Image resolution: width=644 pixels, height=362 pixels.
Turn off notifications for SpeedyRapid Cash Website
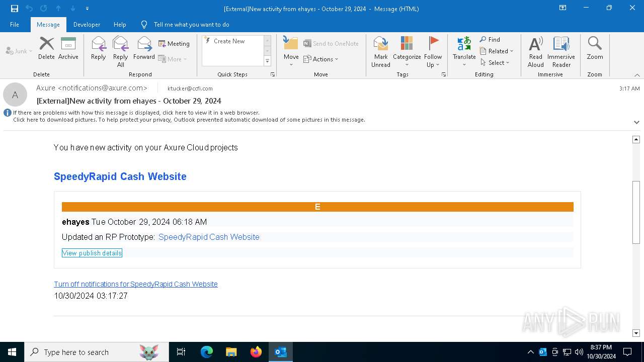pyautogui.click(x=136, y=284)
